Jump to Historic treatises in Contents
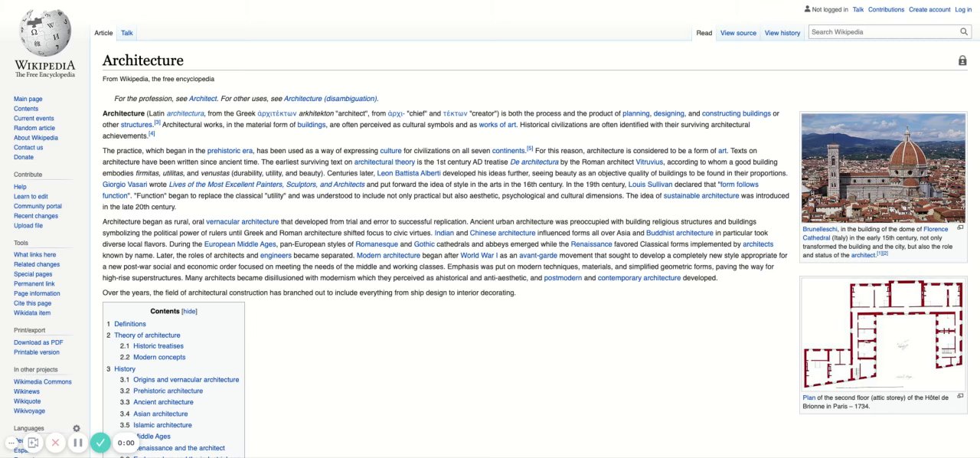 click(158, 346)
